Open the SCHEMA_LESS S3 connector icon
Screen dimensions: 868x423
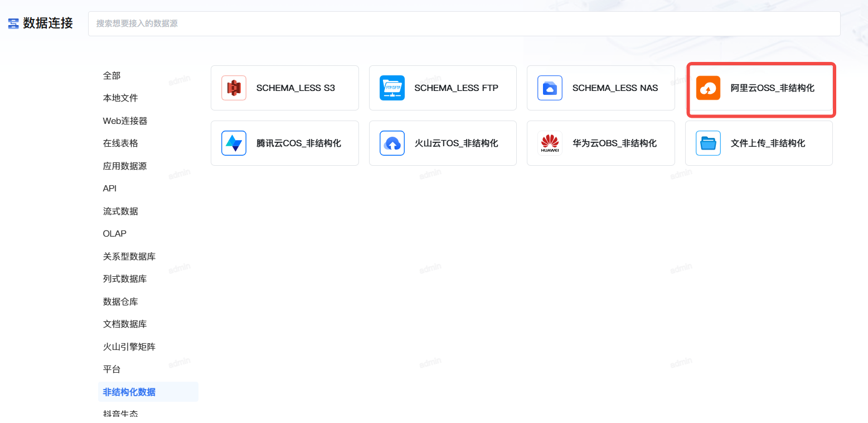point(234,88)
